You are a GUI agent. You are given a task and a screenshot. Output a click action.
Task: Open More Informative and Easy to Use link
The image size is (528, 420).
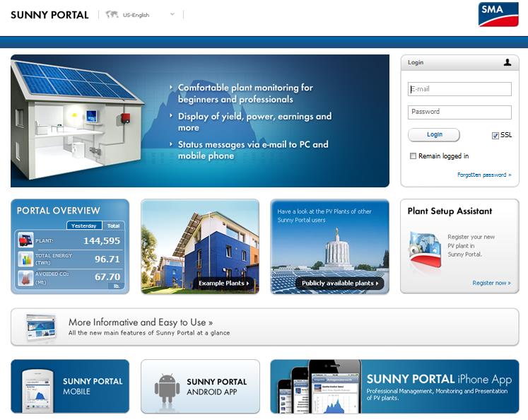pos(141,322)
